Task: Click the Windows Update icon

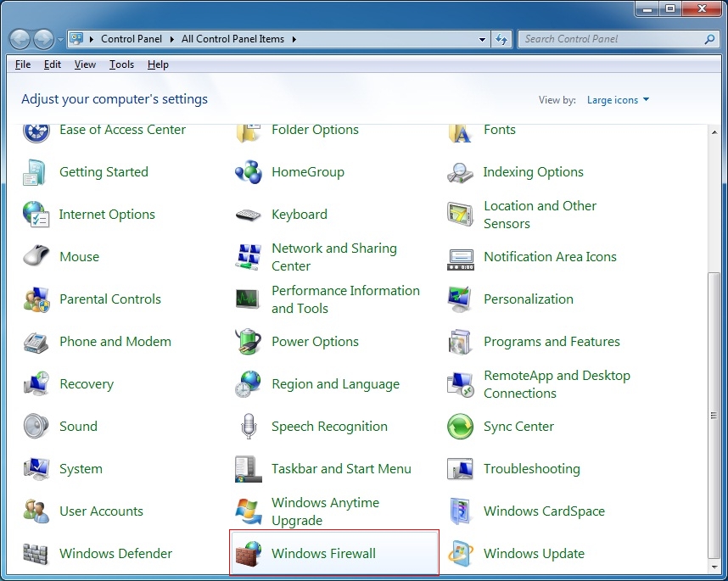Action: [460, 554]
